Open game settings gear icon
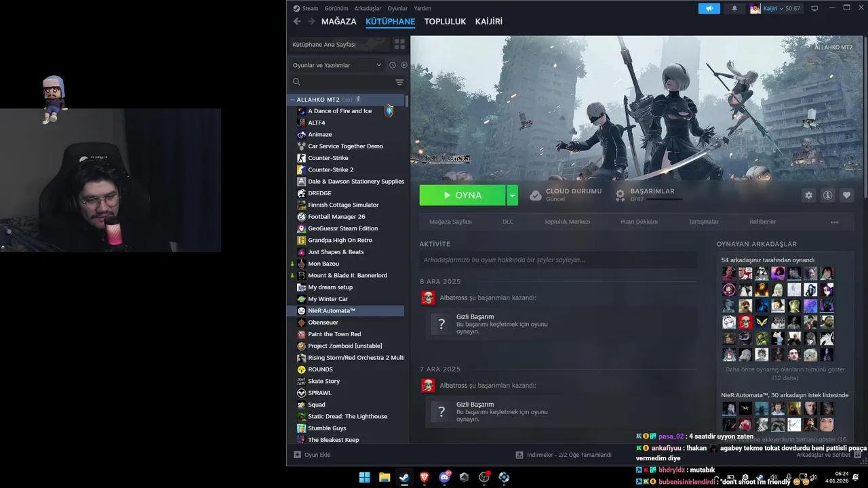Screen dimensions: 868x488 pos(808,195)
